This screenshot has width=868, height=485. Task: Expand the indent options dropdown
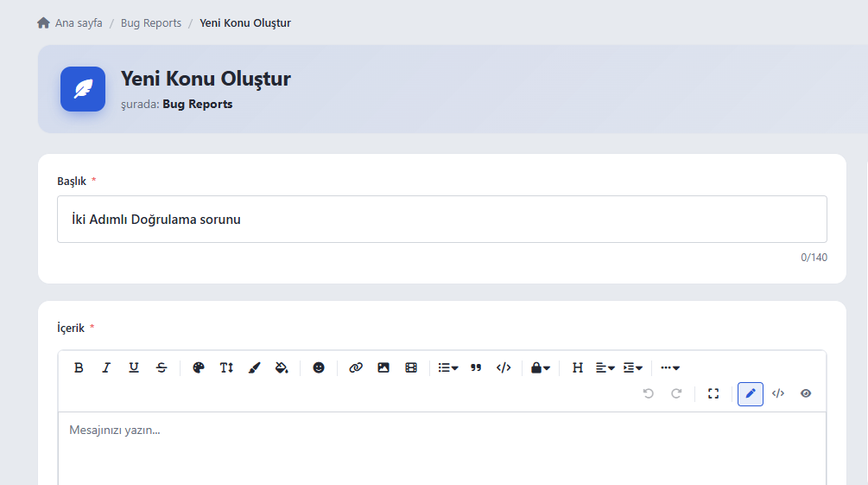633,367
